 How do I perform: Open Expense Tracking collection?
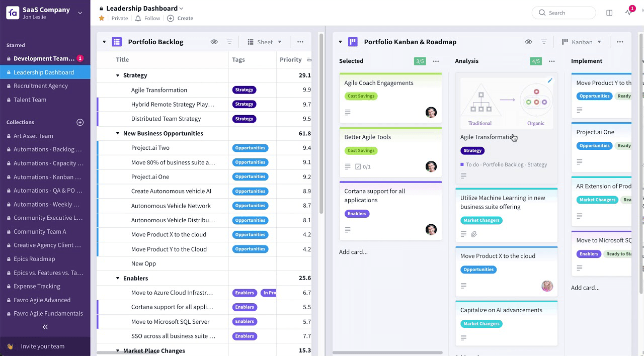click(x=37, y=286)
